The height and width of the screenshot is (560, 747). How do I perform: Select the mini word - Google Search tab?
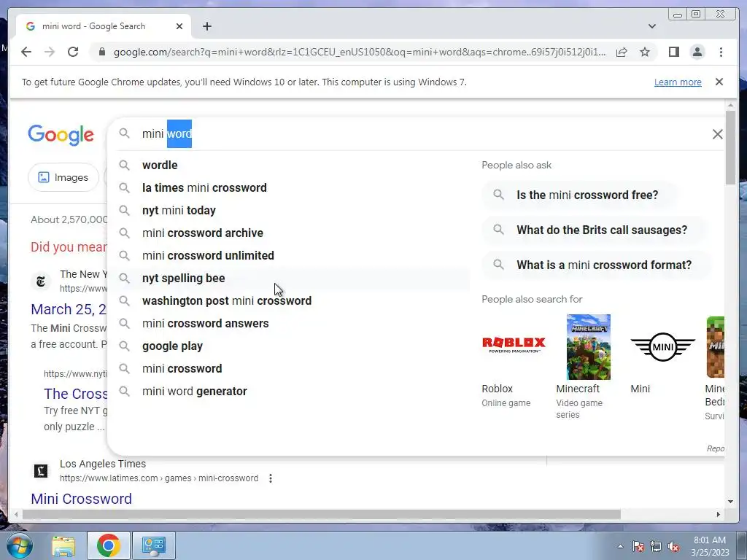pos(104,26)
